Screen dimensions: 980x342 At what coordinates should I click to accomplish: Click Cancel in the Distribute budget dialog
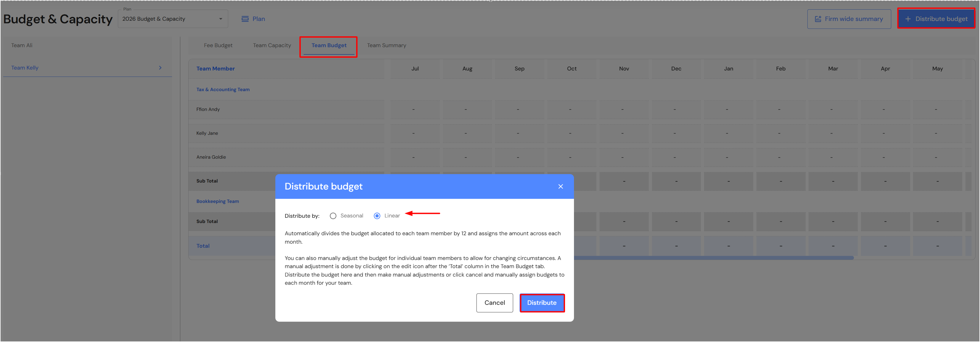pos(494,302)
